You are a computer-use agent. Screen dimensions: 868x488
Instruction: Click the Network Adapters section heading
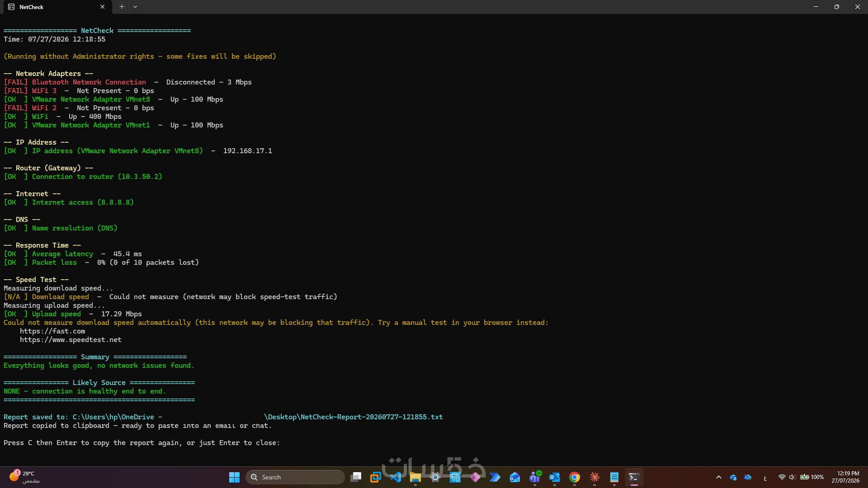coord(48,74)
